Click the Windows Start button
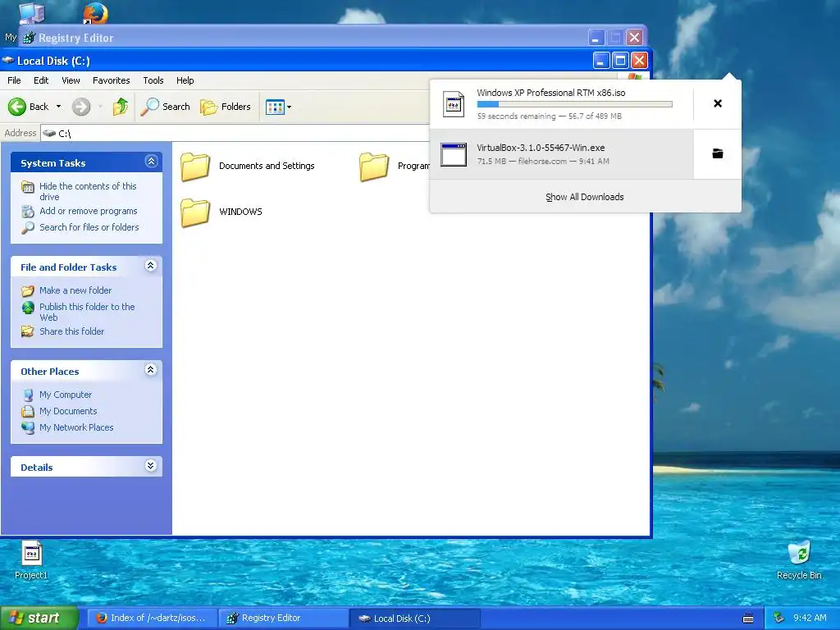This screenshot has width=840, height=630. 39,619
